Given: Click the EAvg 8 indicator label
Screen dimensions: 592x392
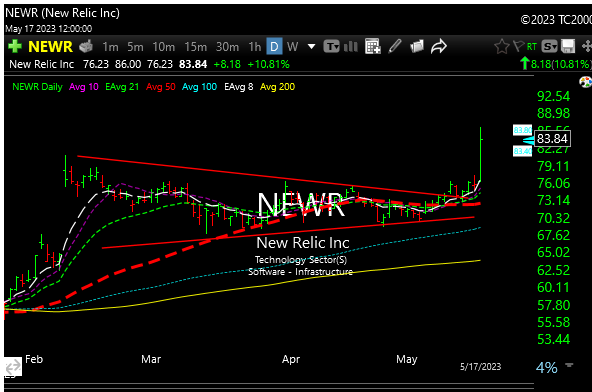Looking at the screenshot, I should (239, 87).
